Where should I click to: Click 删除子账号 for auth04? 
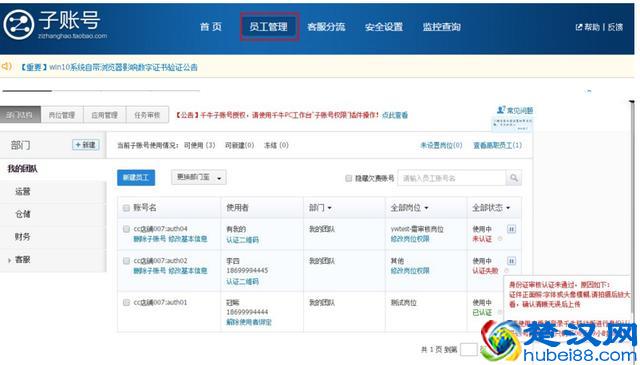[x=149, y=239]
